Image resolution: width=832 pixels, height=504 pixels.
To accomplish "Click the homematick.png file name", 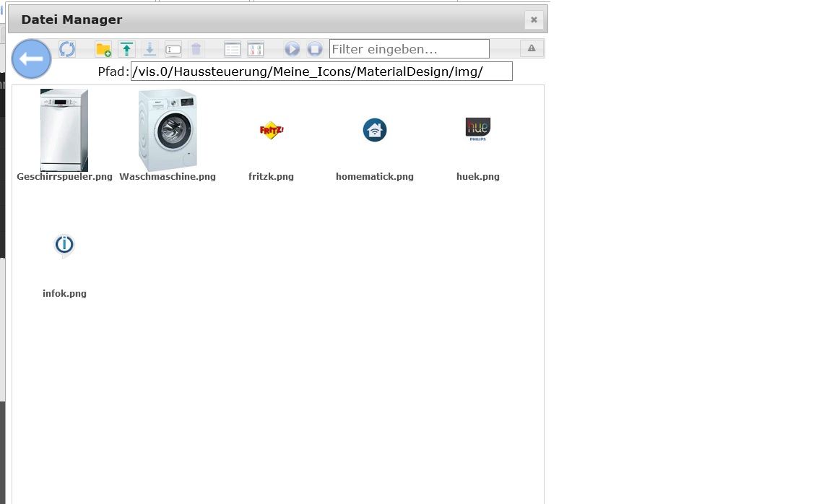I will (x=375, y=177).
